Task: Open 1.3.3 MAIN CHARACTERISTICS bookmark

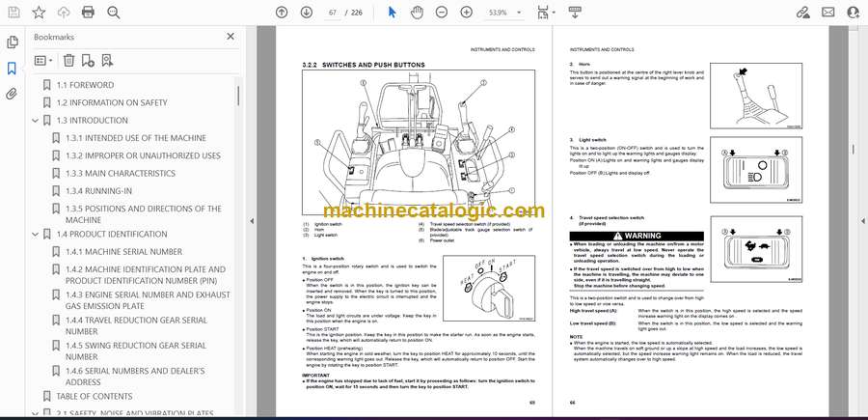Action: coord(121,174)
